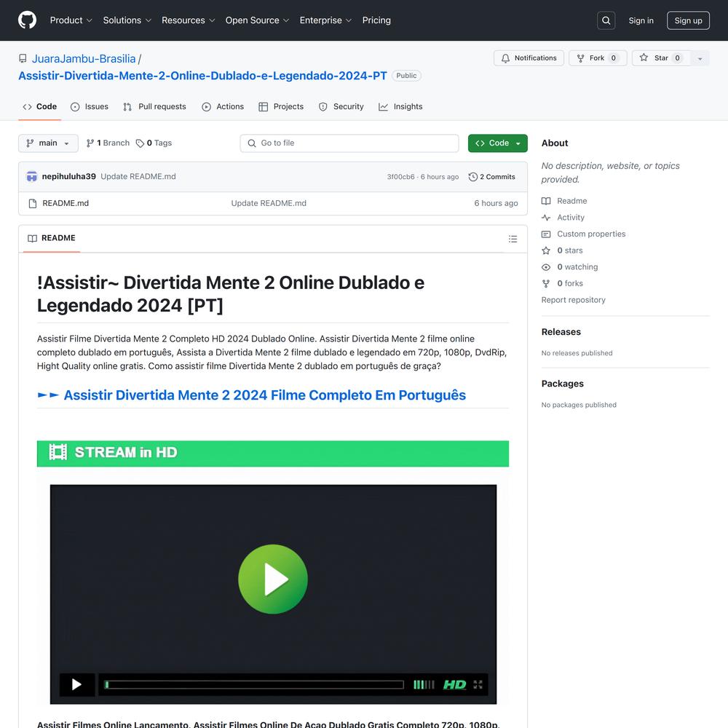Switch to the Issues tab
Image resolution: width=728 pixels, height=728 pixels.
[89, 107]
